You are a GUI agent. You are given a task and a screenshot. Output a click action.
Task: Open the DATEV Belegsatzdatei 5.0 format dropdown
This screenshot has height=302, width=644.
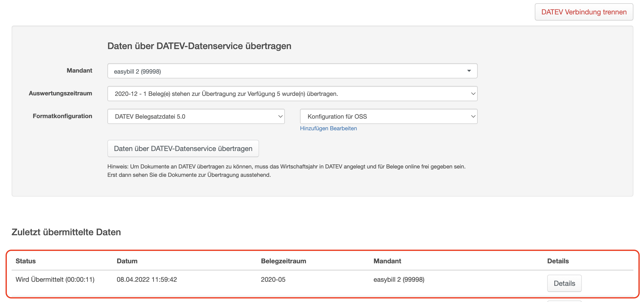[x=196, y=117]
